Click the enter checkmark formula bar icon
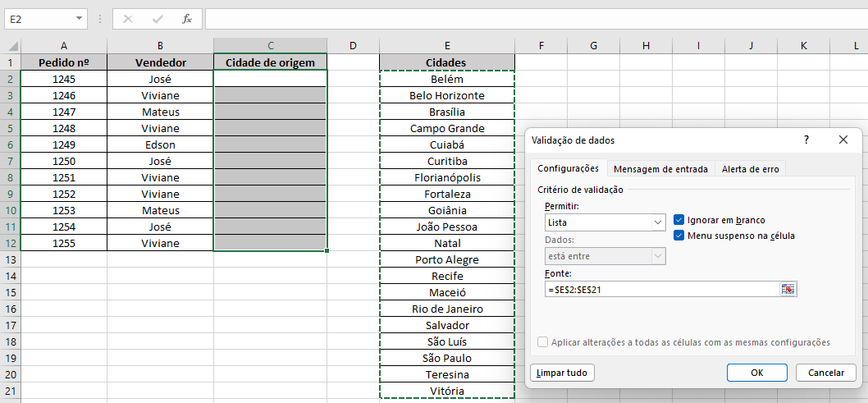The height and width of the screenshot is (403, 868). [x=157, y=19]
